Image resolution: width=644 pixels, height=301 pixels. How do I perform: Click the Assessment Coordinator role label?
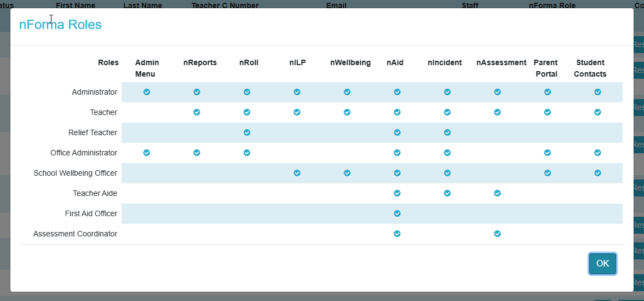(75, 234)
